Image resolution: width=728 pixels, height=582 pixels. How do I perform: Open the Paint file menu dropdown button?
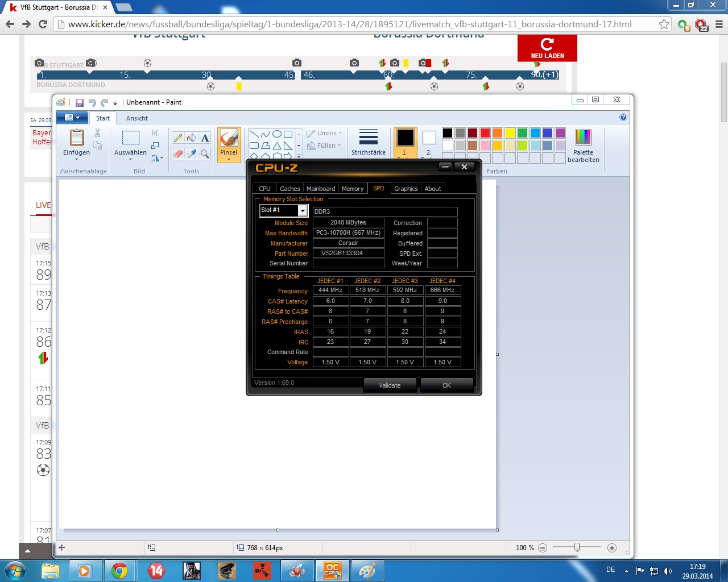pos(72,118)
